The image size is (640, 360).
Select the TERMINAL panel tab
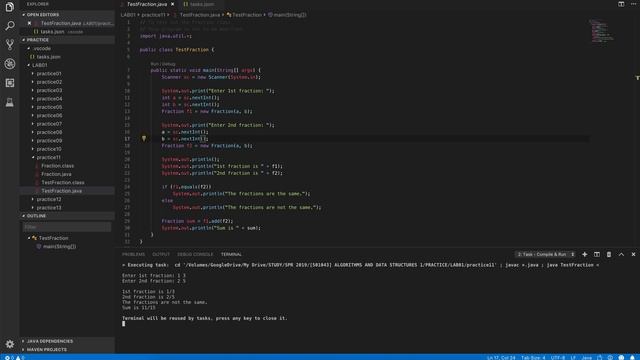tap(231, 254)
